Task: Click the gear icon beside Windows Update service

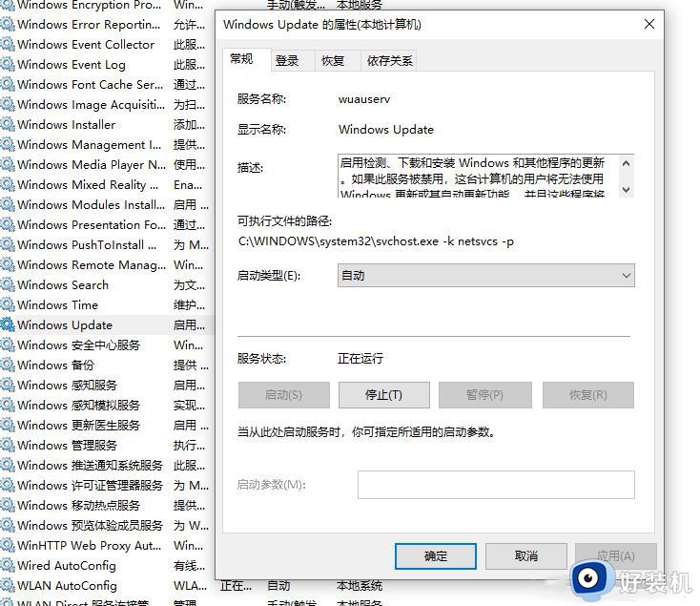Action: pyautogui.click(x=8, y=324)
